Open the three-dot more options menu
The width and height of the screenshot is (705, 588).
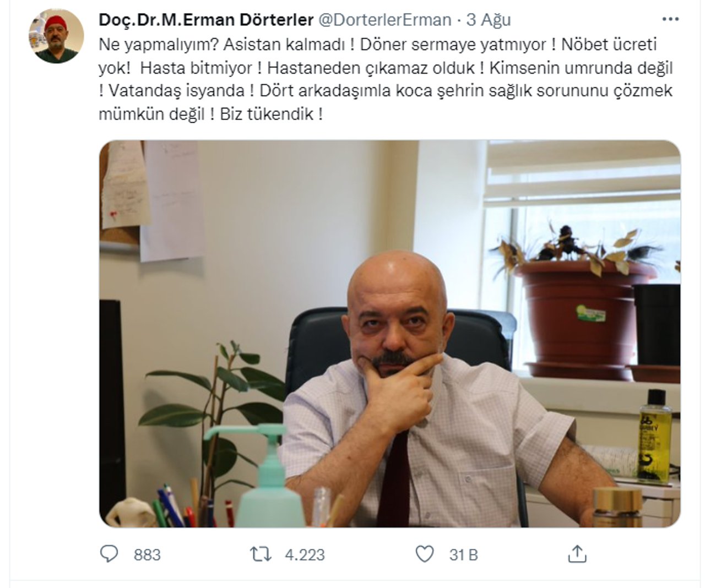pos(670,20)
